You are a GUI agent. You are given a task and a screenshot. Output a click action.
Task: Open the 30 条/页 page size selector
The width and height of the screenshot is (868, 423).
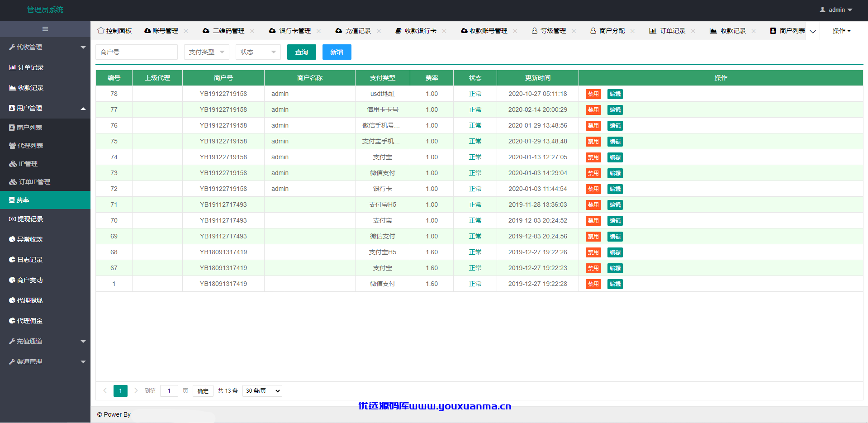[x=262, y=391]
